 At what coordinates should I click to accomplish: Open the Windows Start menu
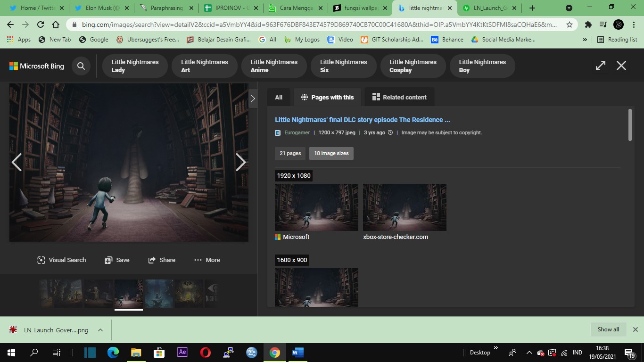click(11, 353)
